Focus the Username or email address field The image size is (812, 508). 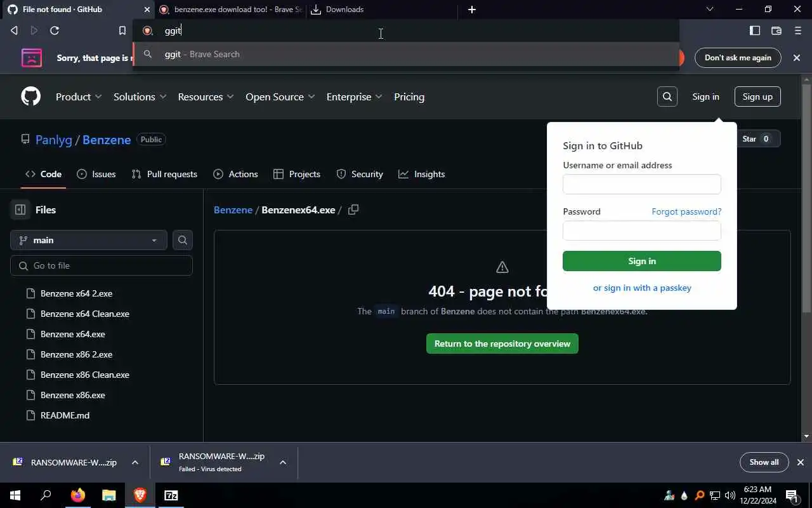[x=642, y=184]
